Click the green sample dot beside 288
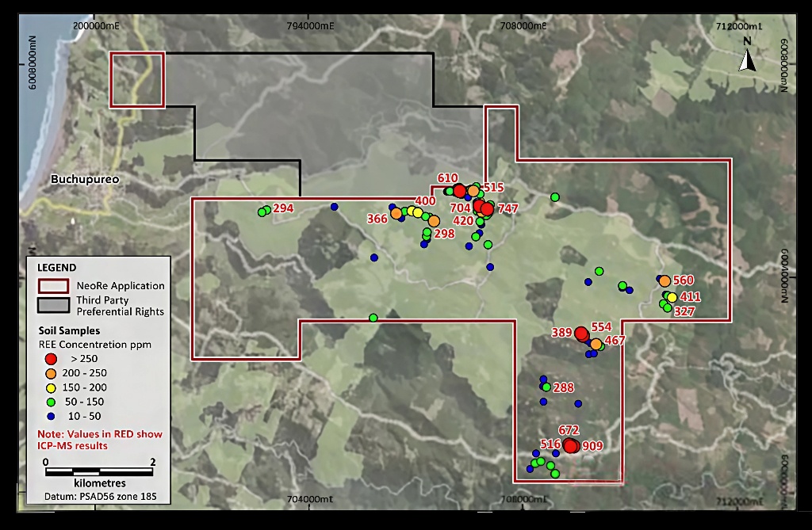The width and height of the screenshot is (812, 530). click(546, 387)
